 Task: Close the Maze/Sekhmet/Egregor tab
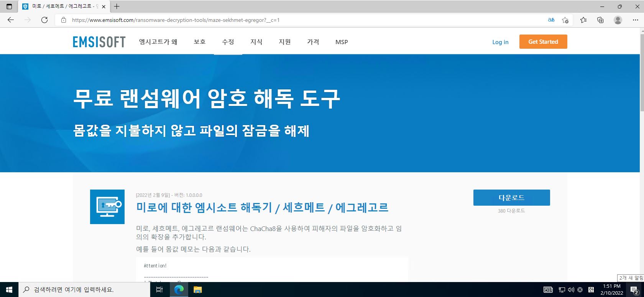tap(103, 7)
